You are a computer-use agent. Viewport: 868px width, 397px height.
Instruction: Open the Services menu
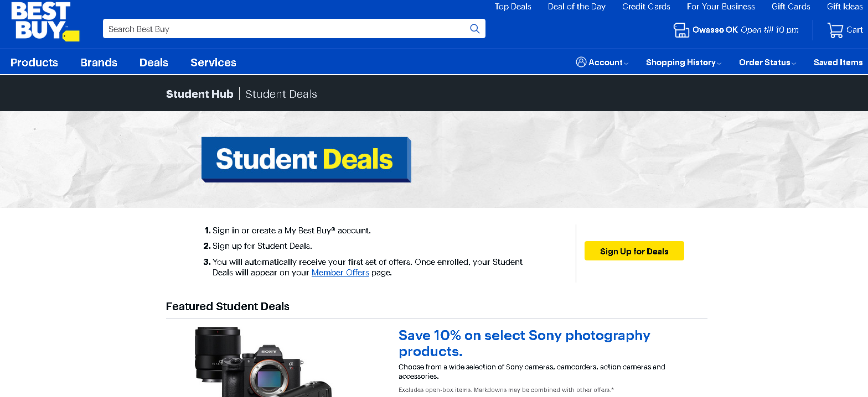click(213, 62)
